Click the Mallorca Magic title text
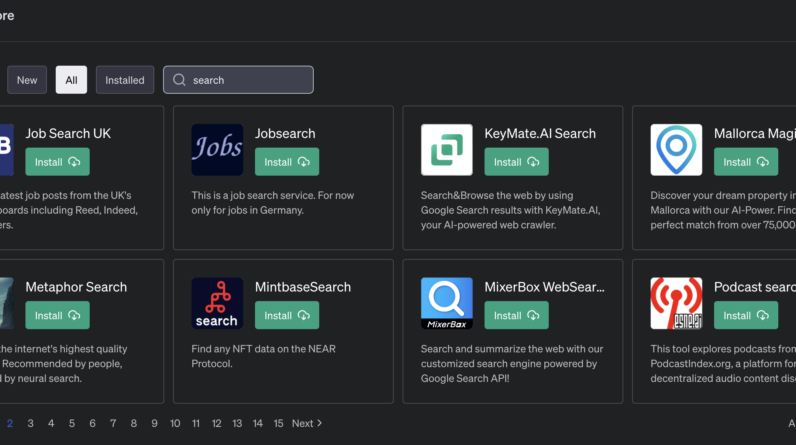Viewport: 796px width, 445px height. (x=755, y=133)
